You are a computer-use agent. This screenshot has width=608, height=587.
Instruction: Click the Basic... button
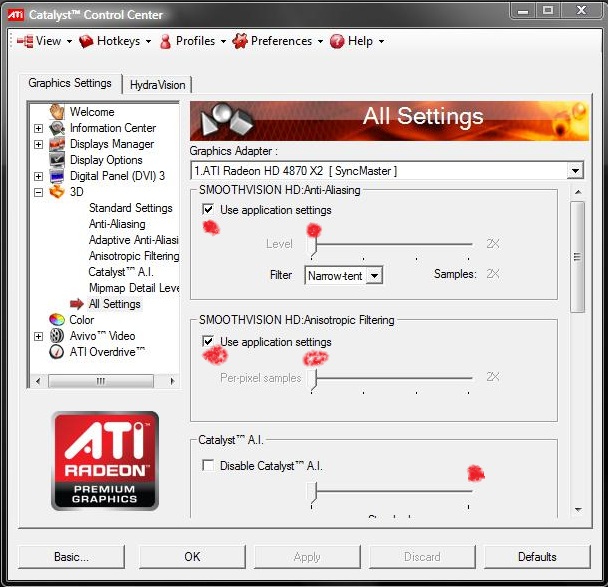71,557
